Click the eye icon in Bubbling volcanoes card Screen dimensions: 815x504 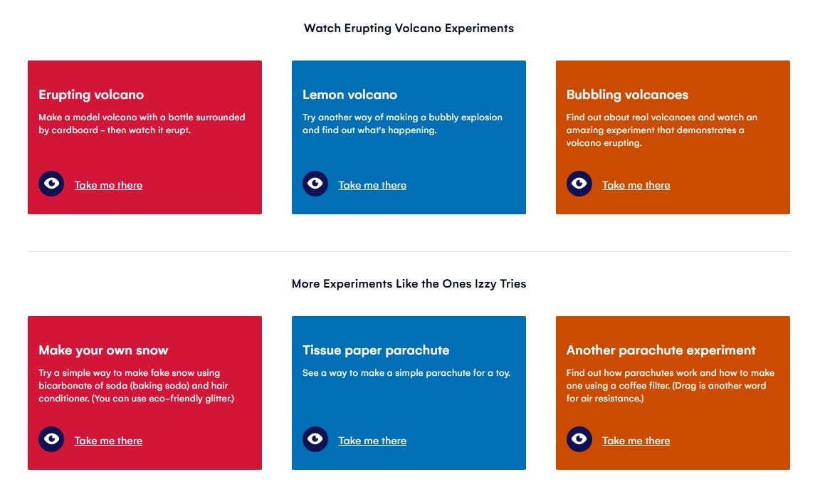[x=579, y=184]
